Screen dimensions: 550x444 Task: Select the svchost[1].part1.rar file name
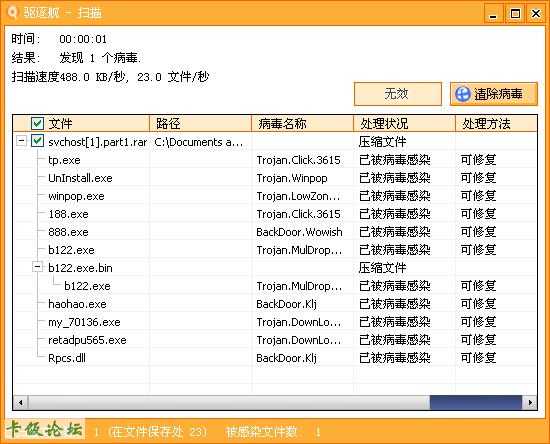point(98,142)
